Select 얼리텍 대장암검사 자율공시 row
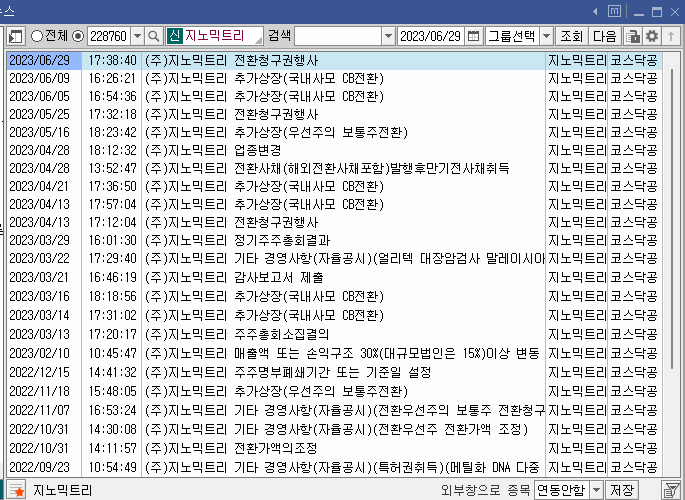 point(334,259)
